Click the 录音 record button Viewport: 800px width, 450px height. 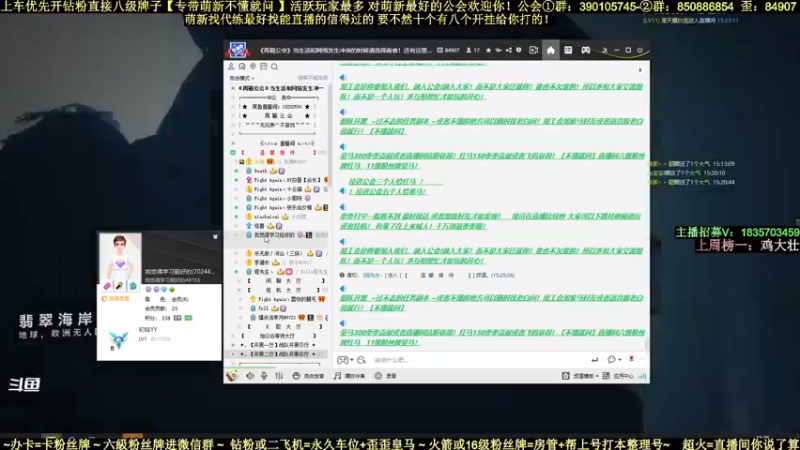click(x=386, y=376)
